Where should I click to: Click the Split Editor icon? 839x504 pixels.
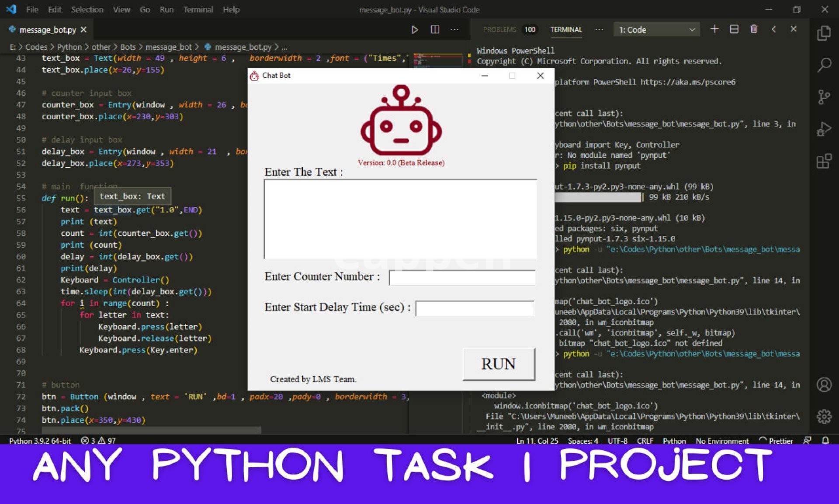tap(435, 30)
